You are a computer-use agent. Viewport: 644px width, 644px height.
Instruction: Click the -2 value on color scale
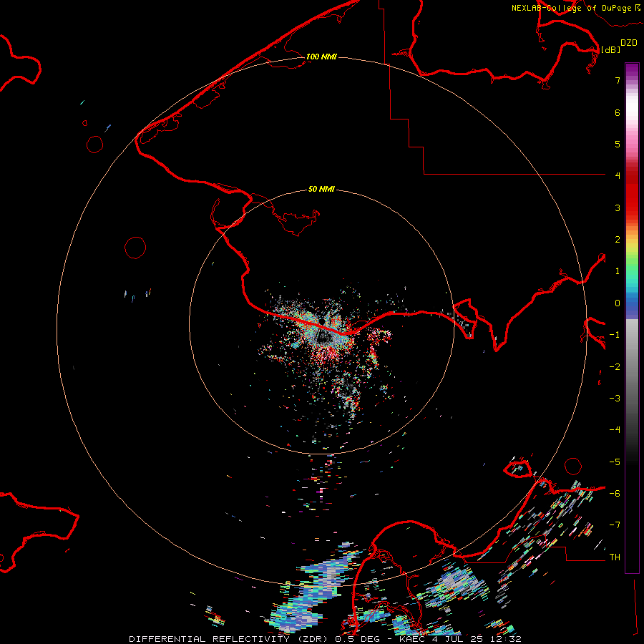pyautogui.click(x=615, y=367)
